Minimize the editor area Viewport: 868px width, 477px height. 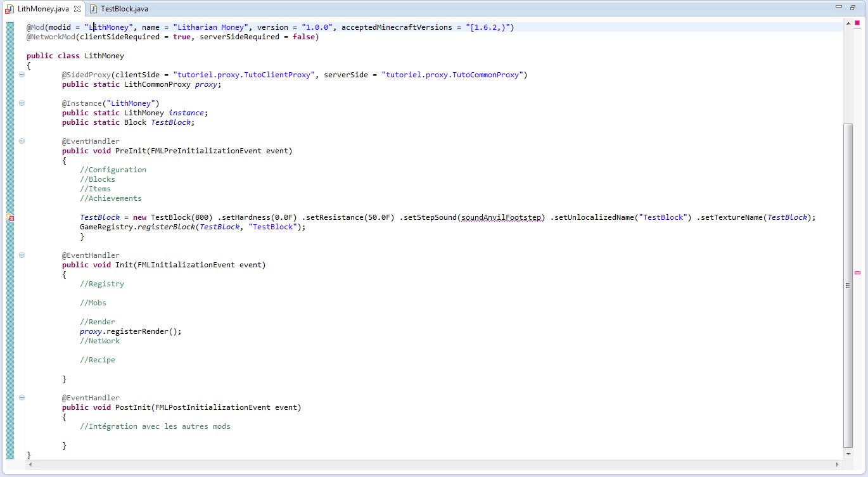pyautogui.click(x=839, y=8)
